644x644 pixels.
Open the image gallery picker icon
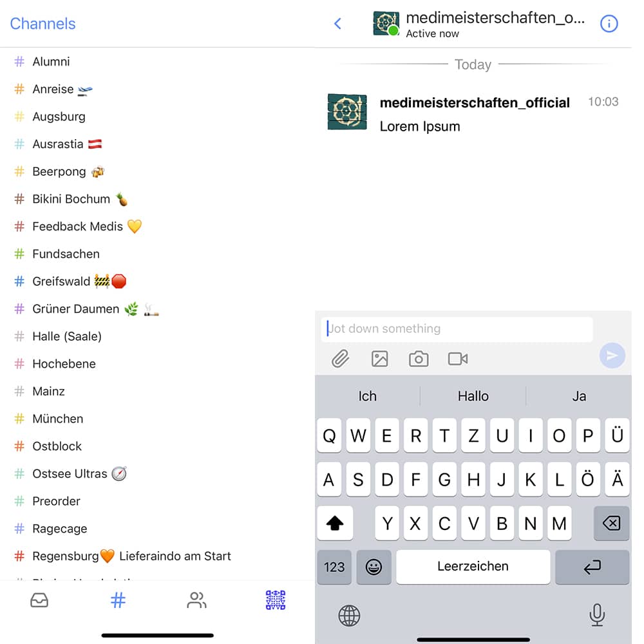click(x=379, y=359)
